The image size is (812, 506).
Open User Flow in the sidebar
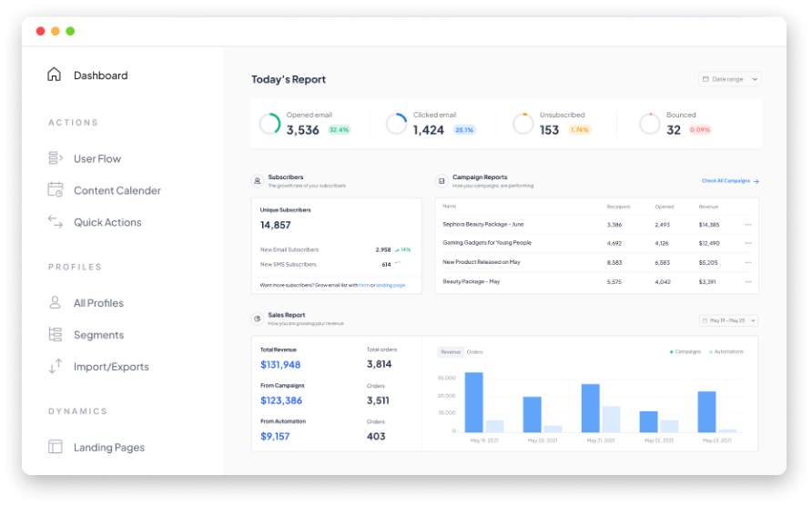97,158
